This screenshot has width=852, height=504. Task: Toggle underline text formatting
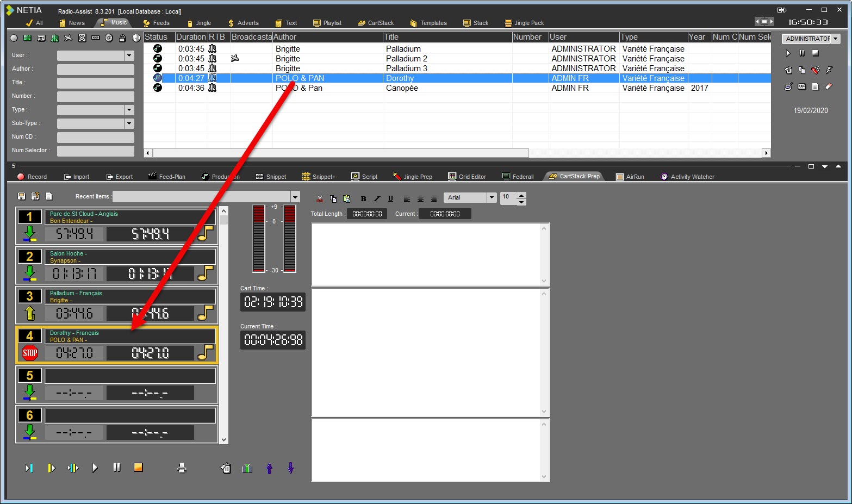pos(390,198)
